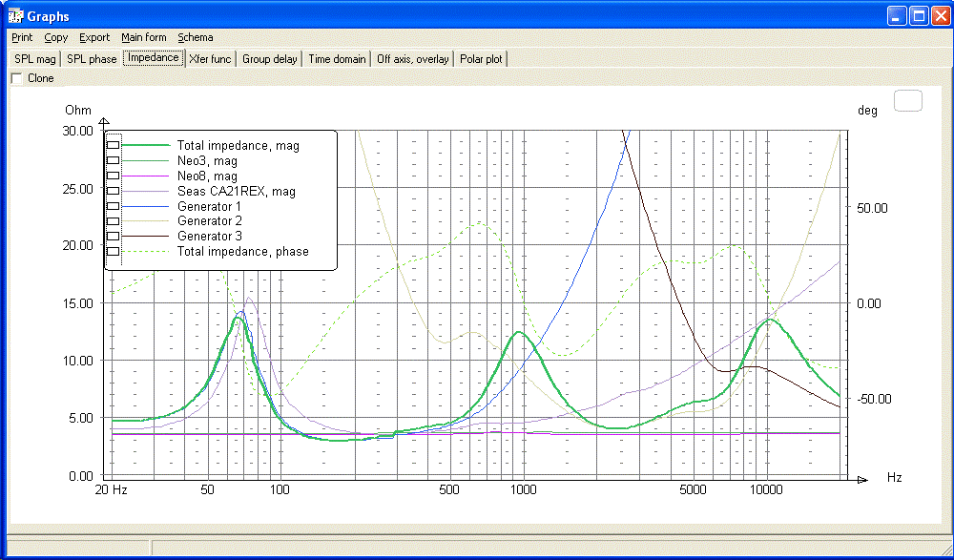Viewport: 954px width, 560px height.
Task: Switch to the Xfer func tab
Action: [210, 59]
